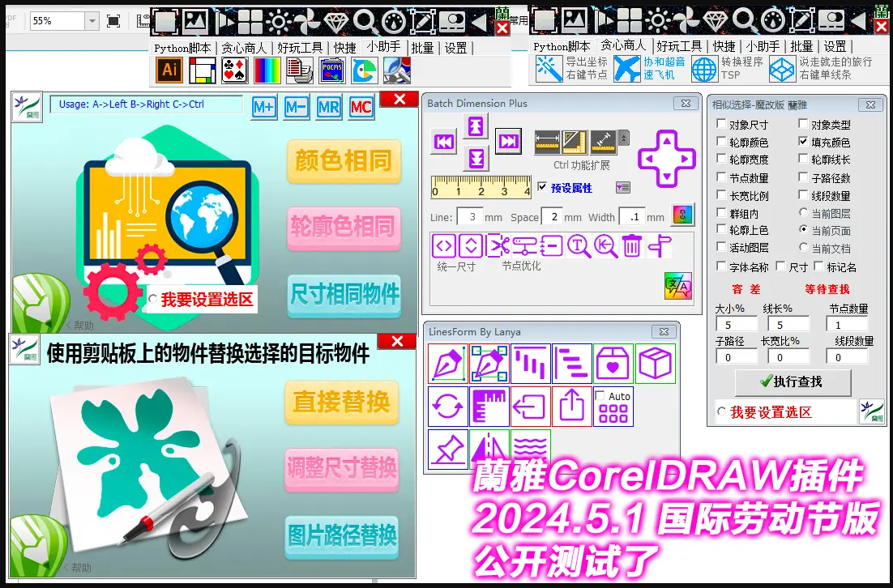
Task: Select the angle triangle ruler dimension icon
Action: [x=575, y=143]
